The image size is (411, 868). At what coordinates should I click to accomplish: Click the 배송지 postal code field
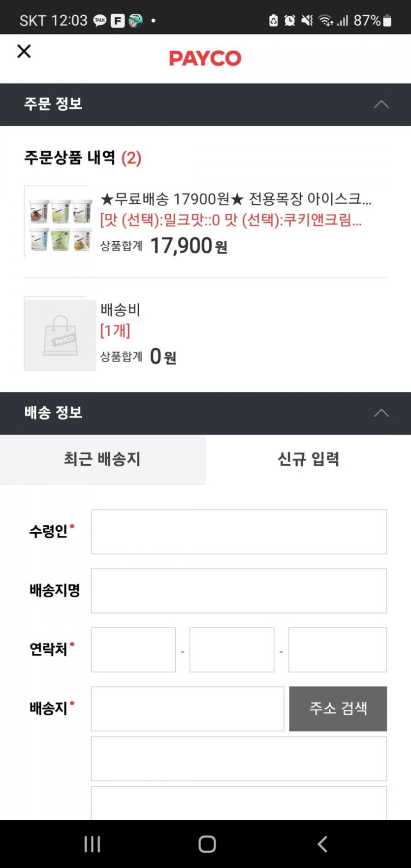(188, 709)
